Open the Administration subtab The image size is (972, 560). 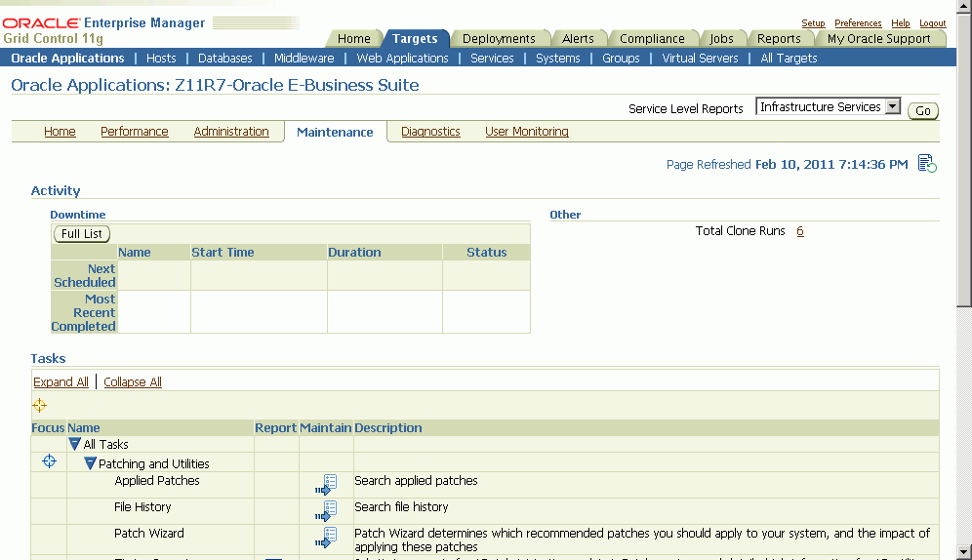coord(231,132)
